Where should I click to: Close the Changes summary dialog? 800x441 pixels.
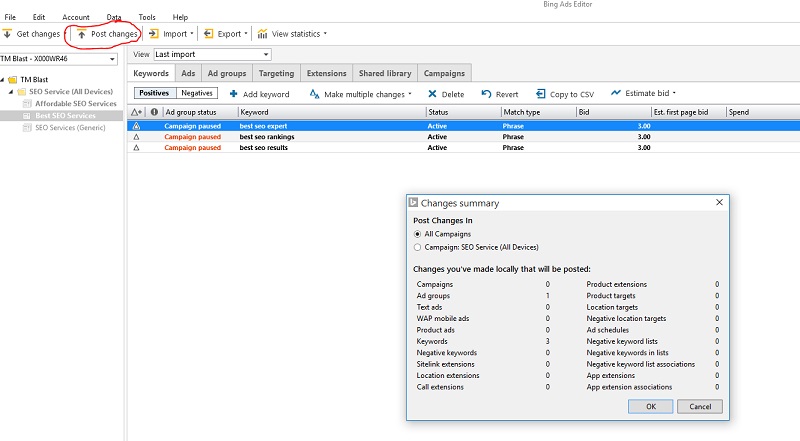[x=719, y=202]
